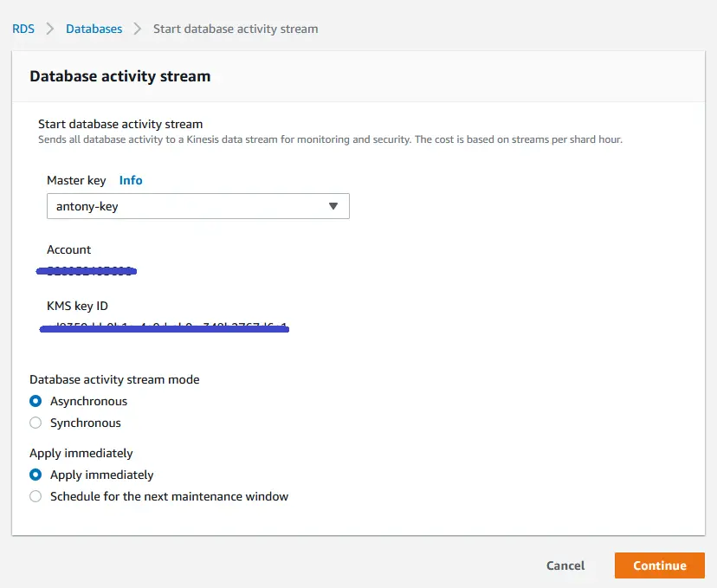
Task: Click the redacted KMS key ID value
Action: 165,328
